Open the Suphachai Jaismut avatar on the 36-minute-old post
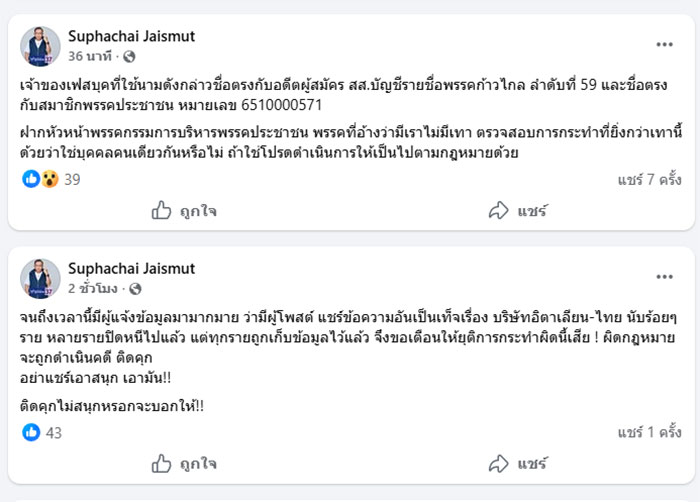700x502 pixels. [x=40, y=46]
